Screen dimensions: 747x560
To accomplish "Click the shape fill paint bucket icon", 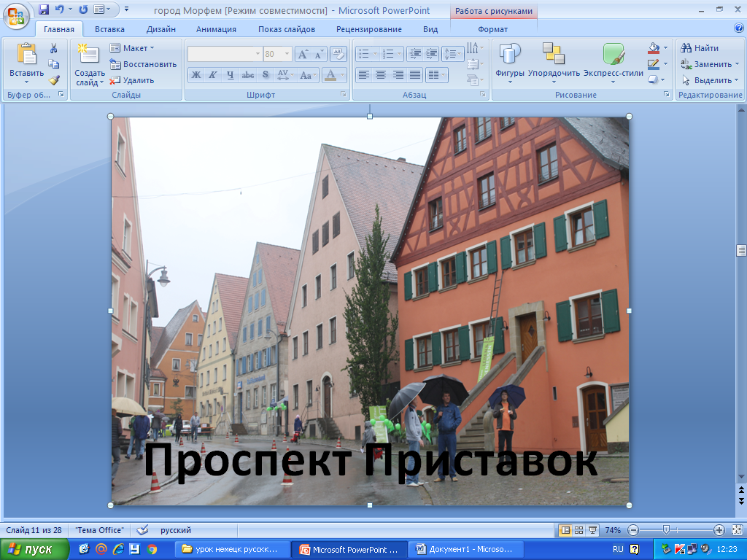I will pos(654,48).
